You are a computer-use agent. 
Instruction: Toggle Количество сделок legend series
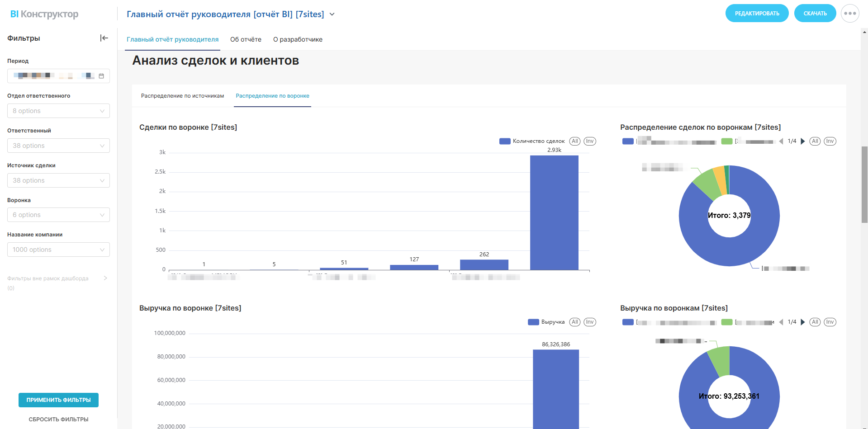coord(532,141)
